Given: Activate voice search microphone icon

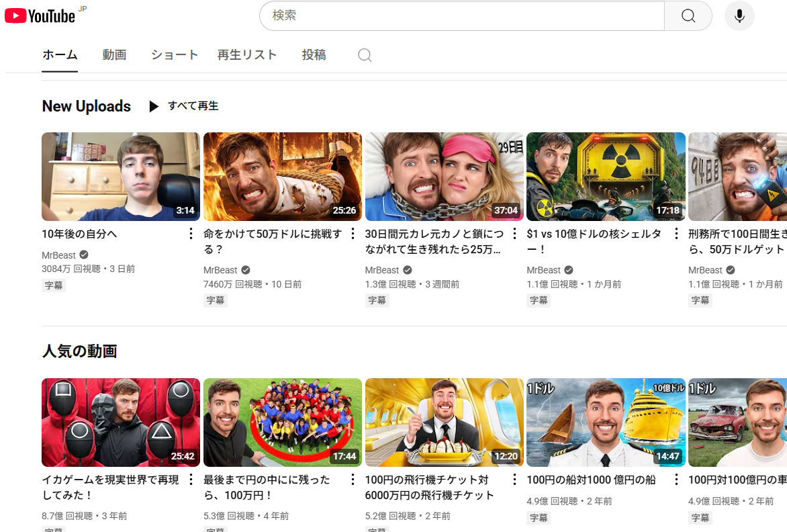Looking at the screenshot, I should [x=739, y=15].
